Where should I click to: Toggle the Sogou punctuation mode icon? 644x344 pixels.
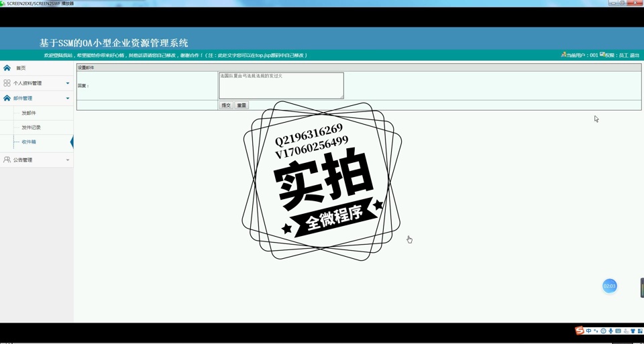596,331
